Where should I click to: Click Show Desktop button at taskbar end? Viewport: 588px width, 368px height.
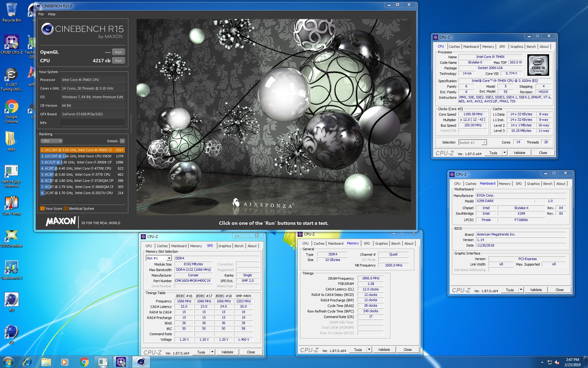(586, 362)
